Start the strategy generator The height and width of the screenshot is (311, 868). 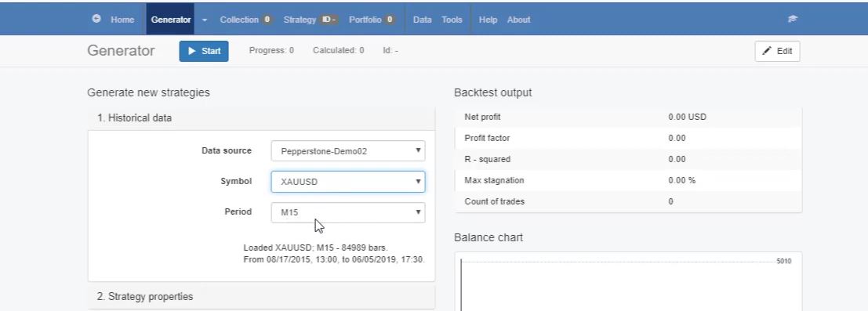click(x=204, y=51)
